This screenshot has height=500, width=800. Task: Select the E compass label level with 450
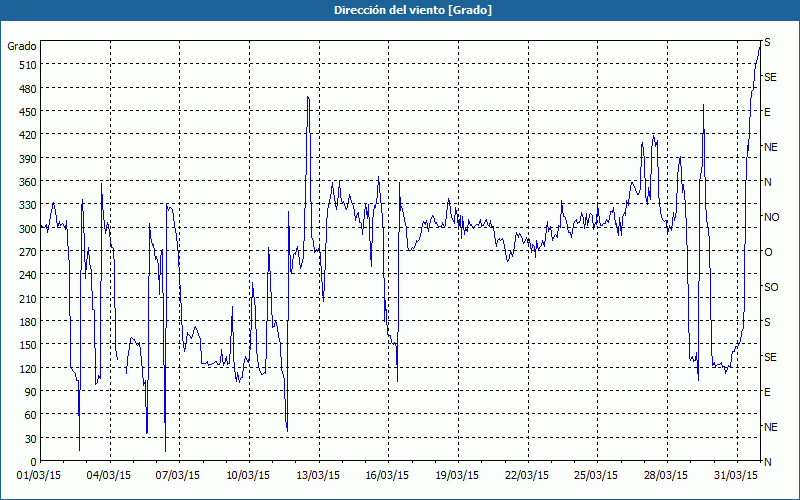(767, 112)
